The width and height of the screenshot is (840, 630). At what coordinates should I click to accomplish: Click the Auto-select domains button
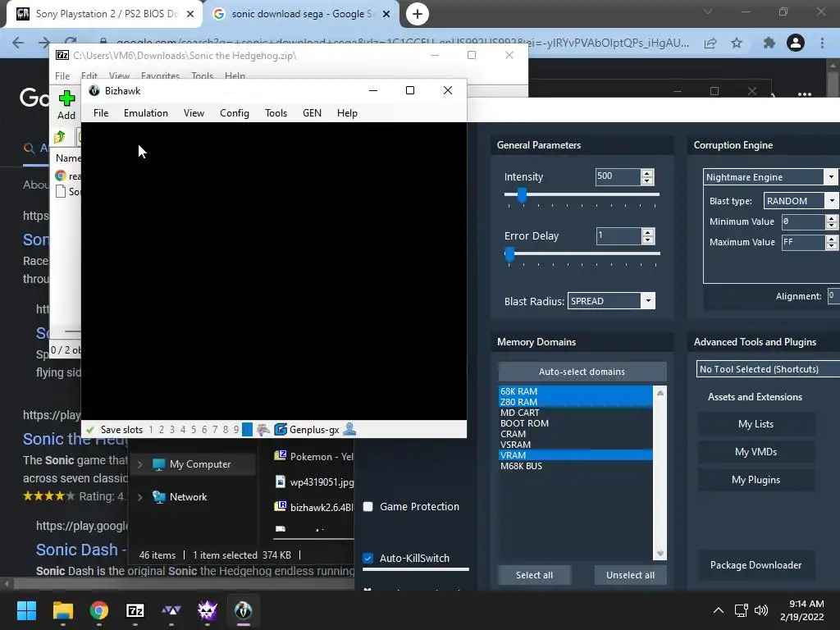click(x=582, y=372)
